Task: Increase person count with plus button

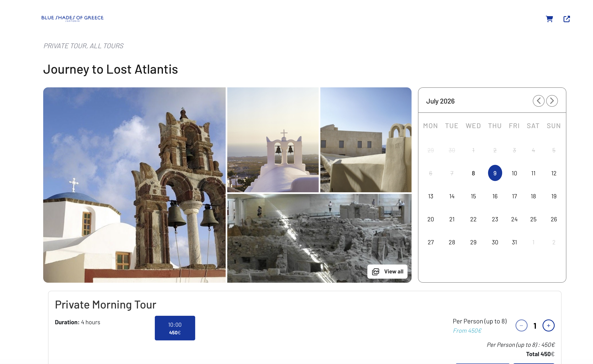Action: (548, 325)
